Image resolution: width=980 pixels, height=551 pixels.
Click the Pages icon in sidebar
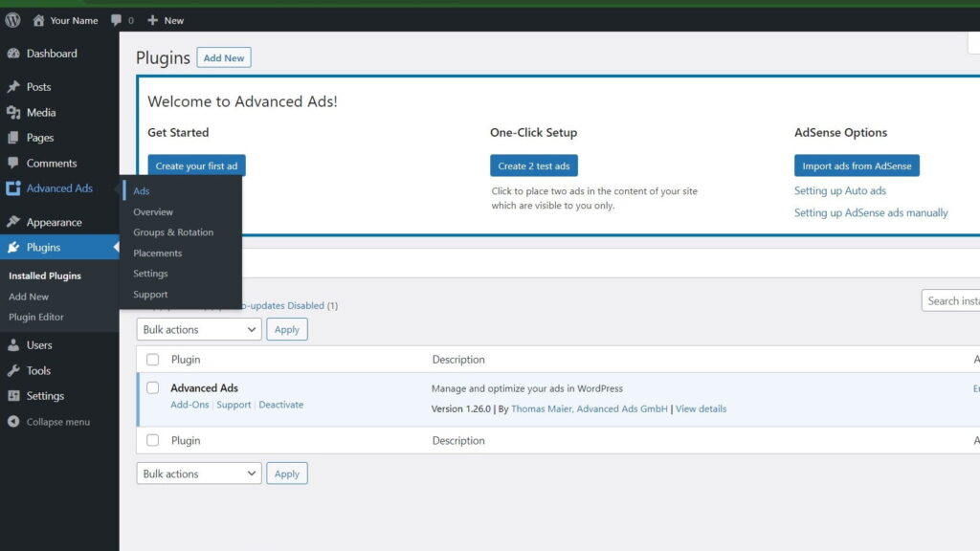[x=13, y=138]
